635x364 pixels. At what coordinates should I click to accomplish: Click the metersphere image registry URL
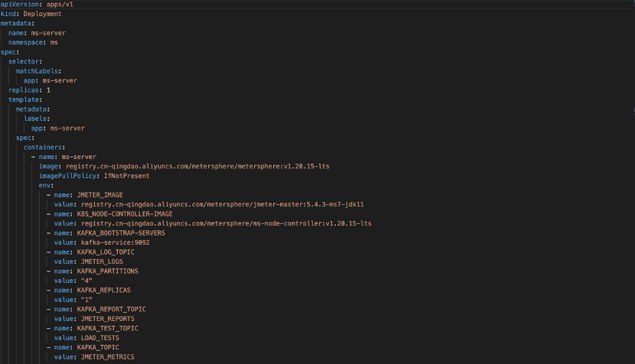click(x=197, y=167)
